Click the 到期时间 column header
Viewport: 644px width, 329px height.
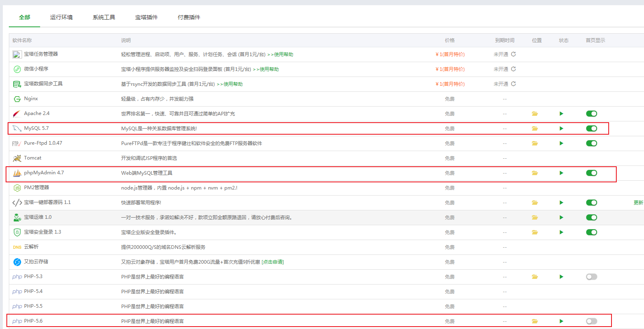pyautogui.click(x=505, y=40)
